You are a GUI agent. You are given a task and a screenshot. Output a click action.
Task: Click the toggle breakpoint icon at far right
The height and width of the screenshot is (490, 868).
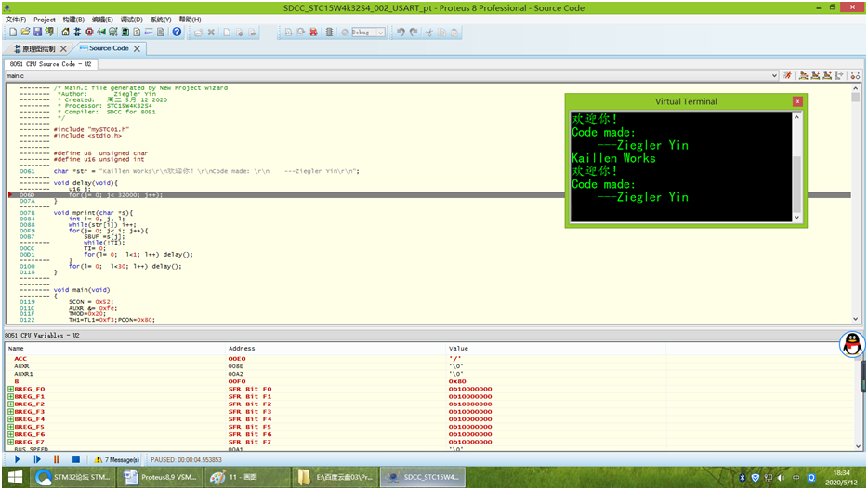click(854, 75)
